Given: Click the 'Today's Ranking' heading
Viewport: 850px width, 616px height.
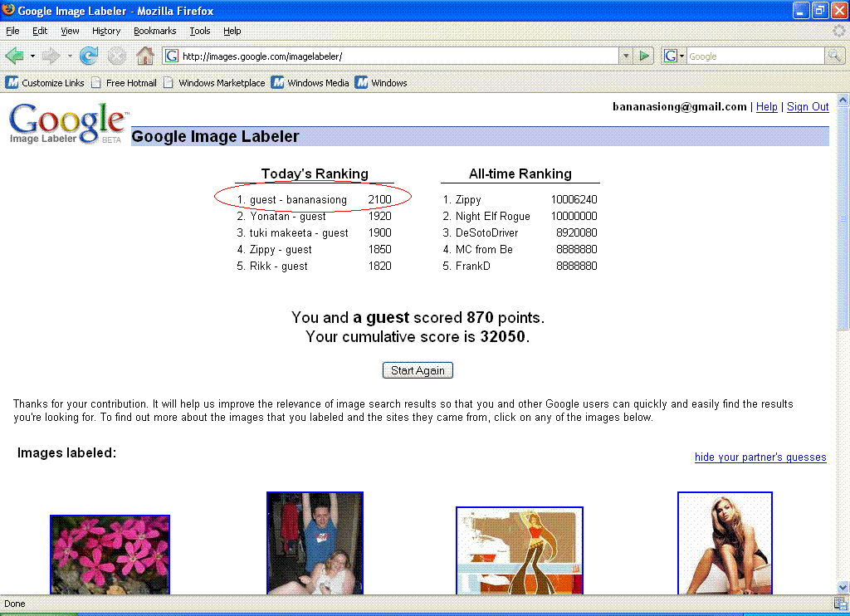Looking at the screenshot, I should 315,174.
